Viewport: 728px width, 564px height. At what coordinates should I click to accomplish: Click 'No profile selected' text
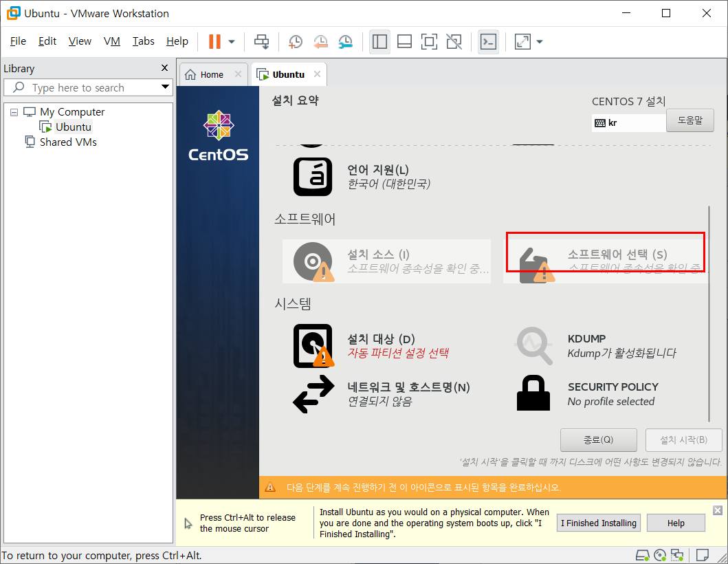pyautogui.click(x=610, y=402)
